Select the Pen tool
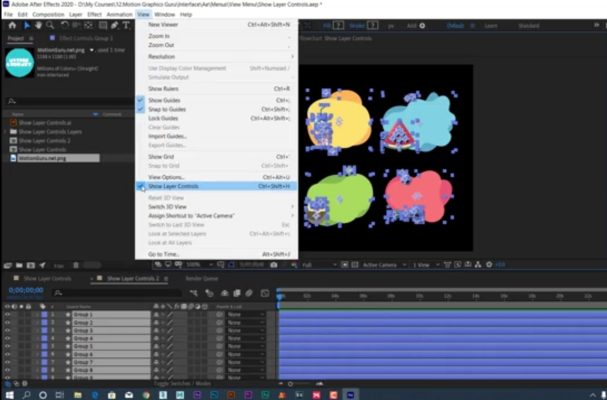 pyautogui.click(x=117, y=25)
